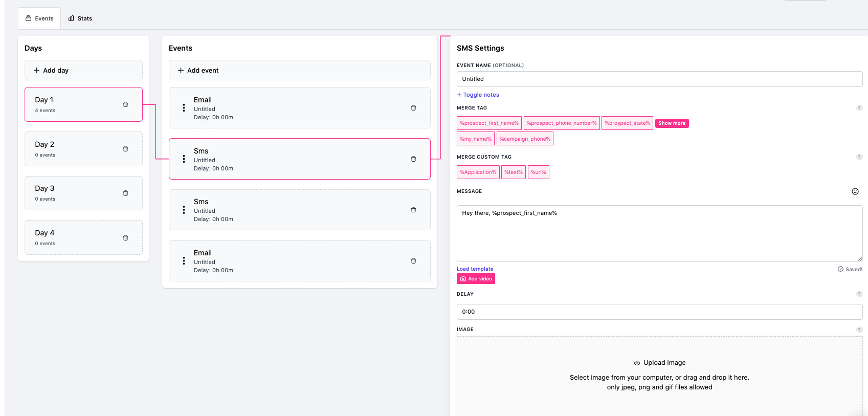The width and height of the screenshot is (868, 416).
Task: Delete the selected Sms event
Action: 413,159
